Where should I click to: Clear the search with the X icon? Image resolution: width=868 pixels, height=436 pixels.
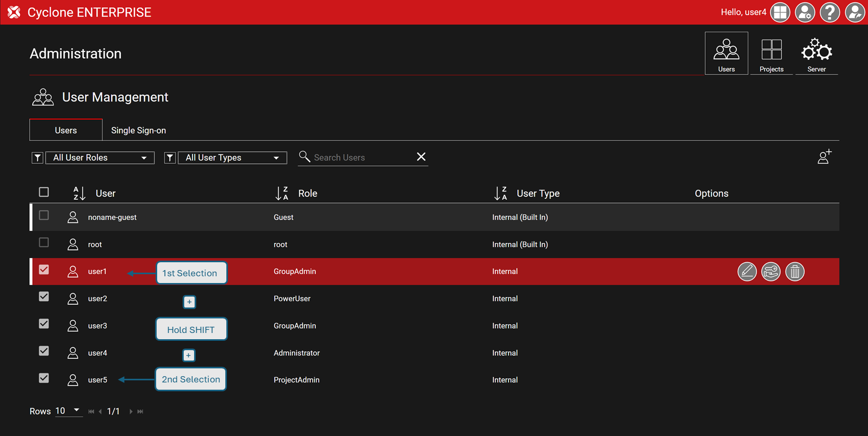click(x=421, y=157)
